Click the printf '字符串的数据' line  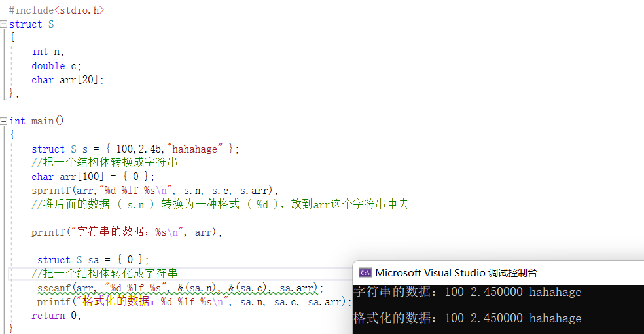(x=126, y=232)
